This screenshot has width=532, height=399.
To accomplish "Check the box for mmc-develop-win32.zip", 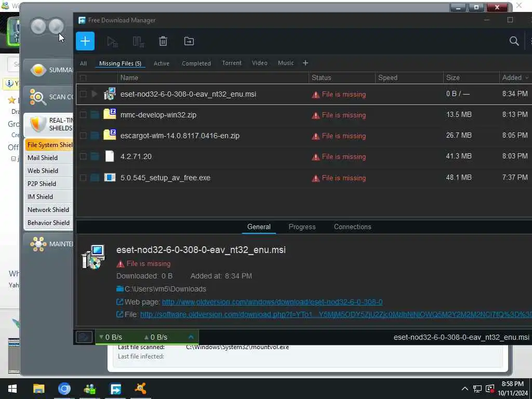I will point(83,115).
